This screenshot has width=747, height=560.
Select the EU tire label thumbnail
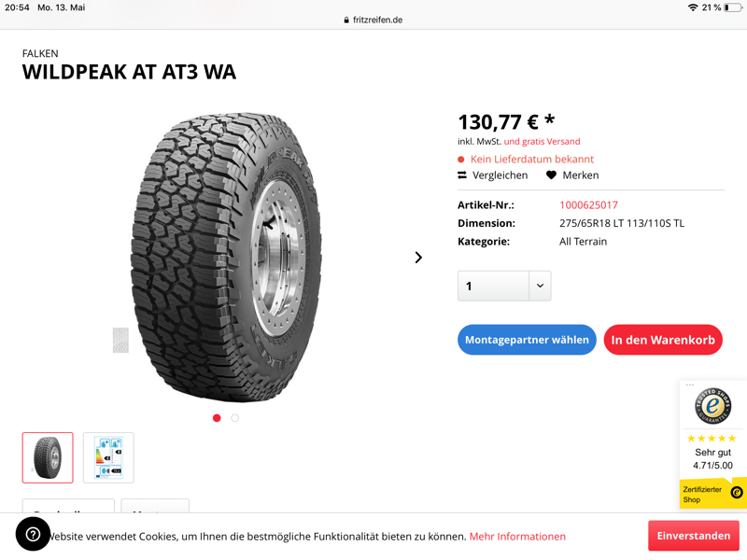click(108, 457)
